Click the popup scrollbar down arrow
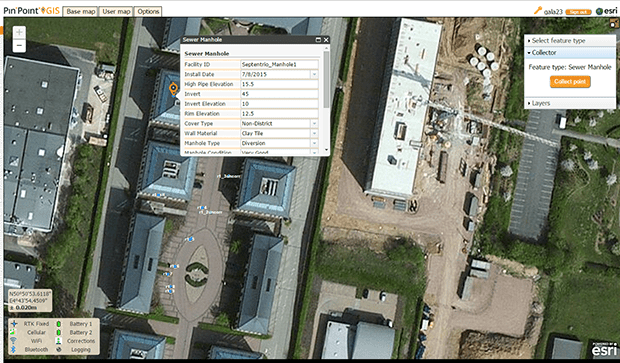620x363 pixels. coord(326,150)
